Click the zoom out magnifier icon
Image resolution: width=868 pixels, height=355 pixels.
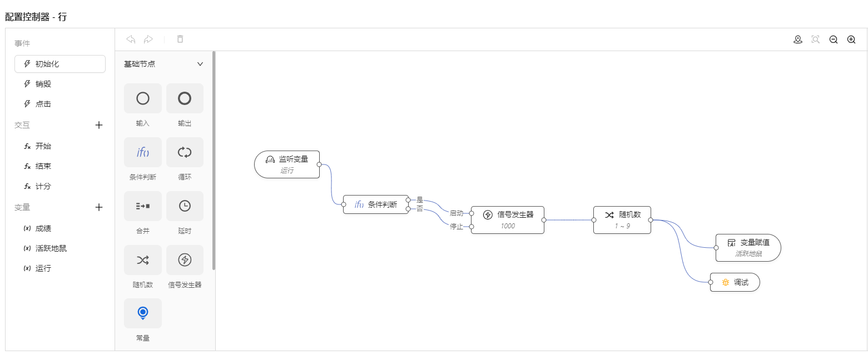[833, 39]
